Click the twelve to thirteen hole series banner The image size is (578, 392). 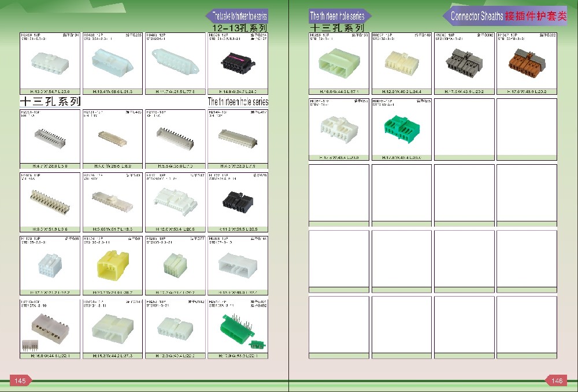(x=237, y=16)
